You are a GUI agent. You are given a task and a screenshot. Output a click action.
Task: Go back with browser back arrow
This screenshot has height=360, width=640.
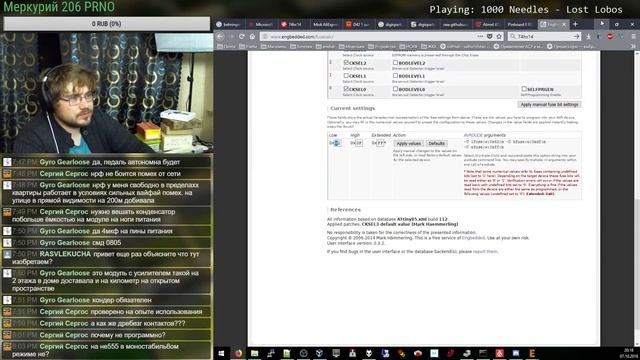(x=220, y=36)
